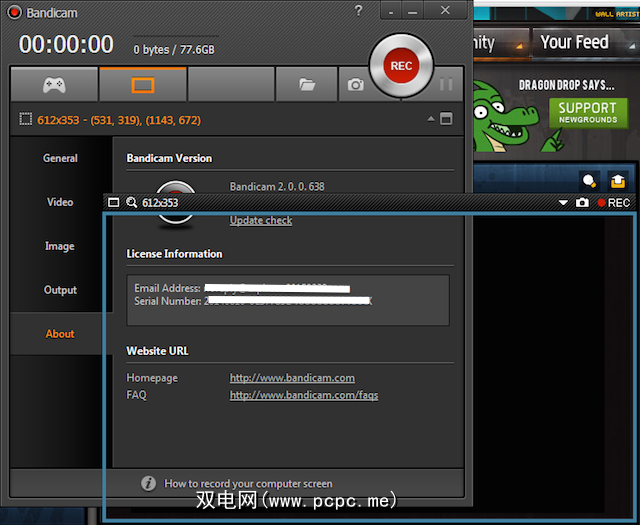Minimize Bandicam to tray dash button
640x525 pixels.
point(391,11)
